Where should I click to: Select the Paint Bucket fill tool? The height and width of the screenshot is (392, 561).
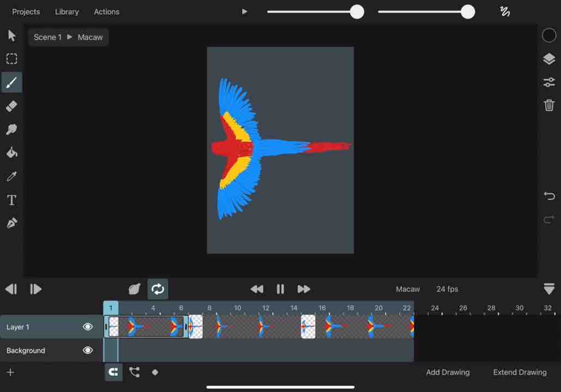(x=11, y=153)
